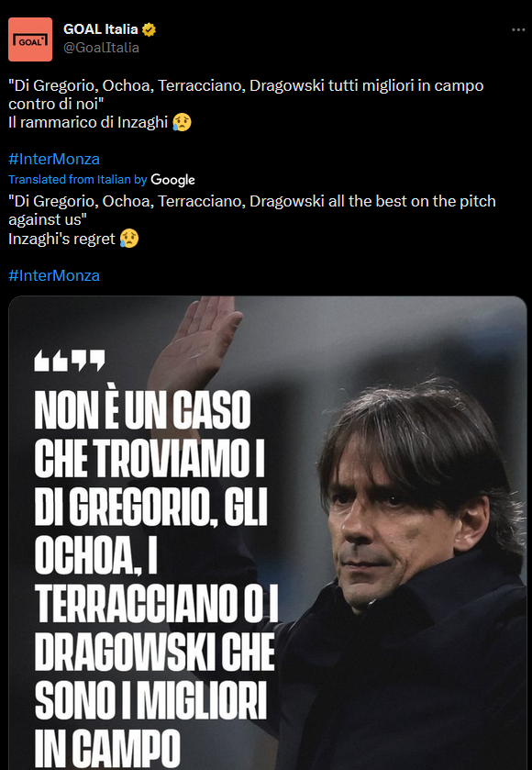Open the @GoalItalia handle link

coord(101,48)
